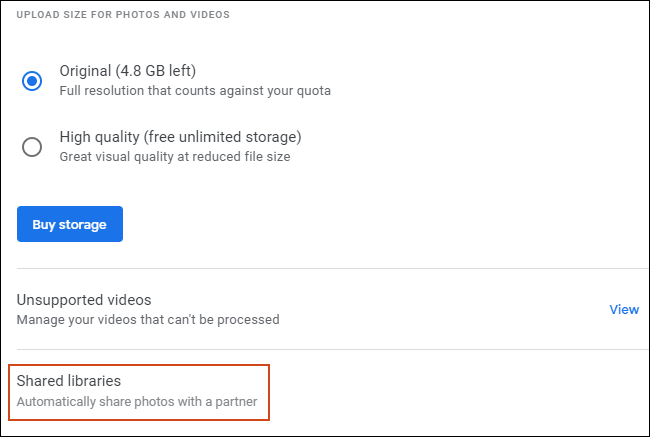Click "Full resolution that counts against your quota"
This screenshot has height=437, width=650.
click(x=195, y=91)
